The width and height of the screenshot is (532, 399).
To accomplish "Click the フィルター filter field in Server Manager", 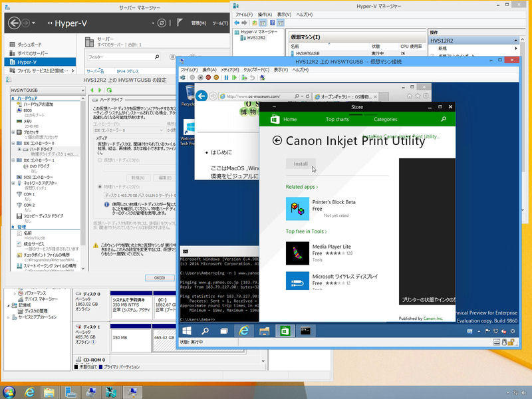I will tap(124, 57).
